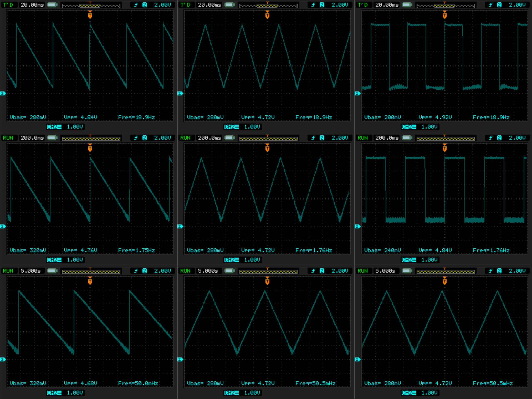Select the Vpp= 4.84V reading on the 18.9Hz sawtooth
Viewport: 532px width, 399px height.
(x=81, y=117)
